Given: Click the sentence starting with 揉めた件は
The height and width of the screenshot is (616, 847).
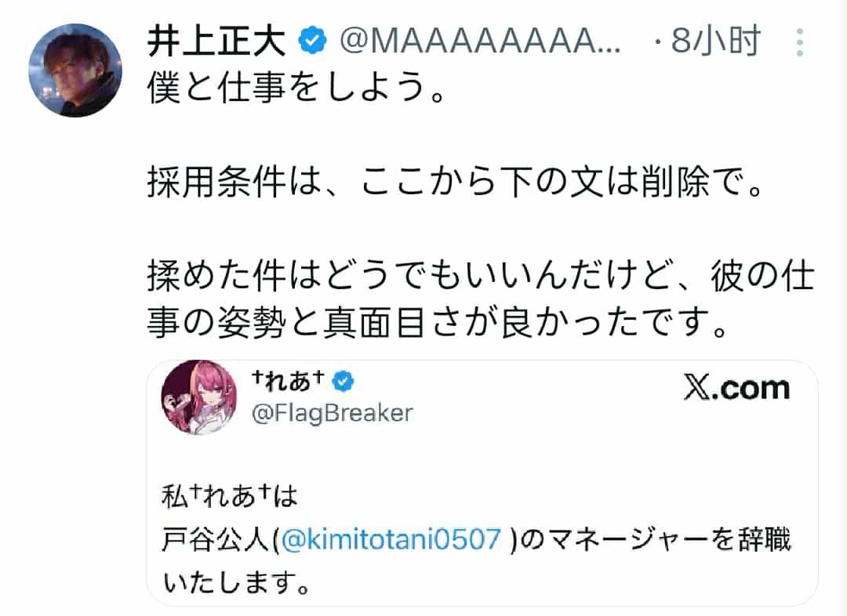Looking at the screenshot, I should click(480, 277).
